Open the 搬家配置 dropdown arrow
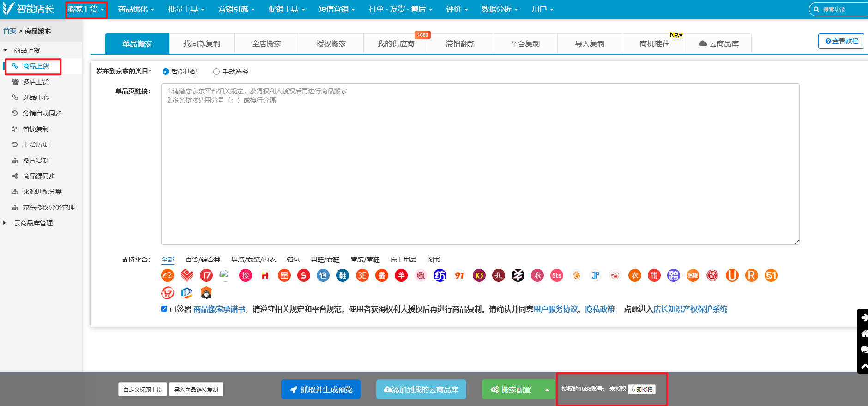The width and height of the screenshot is (868, 406). 547,390
